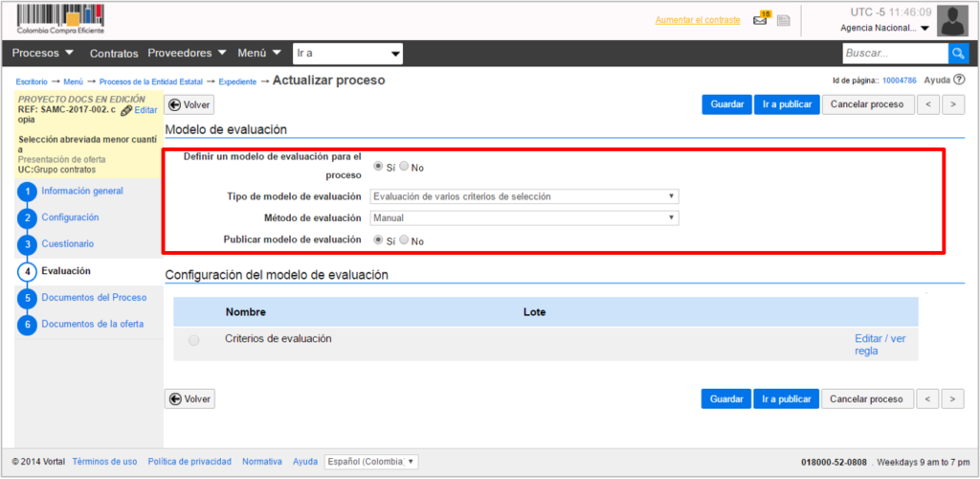Image resolution: width=980 pixels, height=479 pixels.
Task: Click the pencil Editar icon
Action: point(126,111)
